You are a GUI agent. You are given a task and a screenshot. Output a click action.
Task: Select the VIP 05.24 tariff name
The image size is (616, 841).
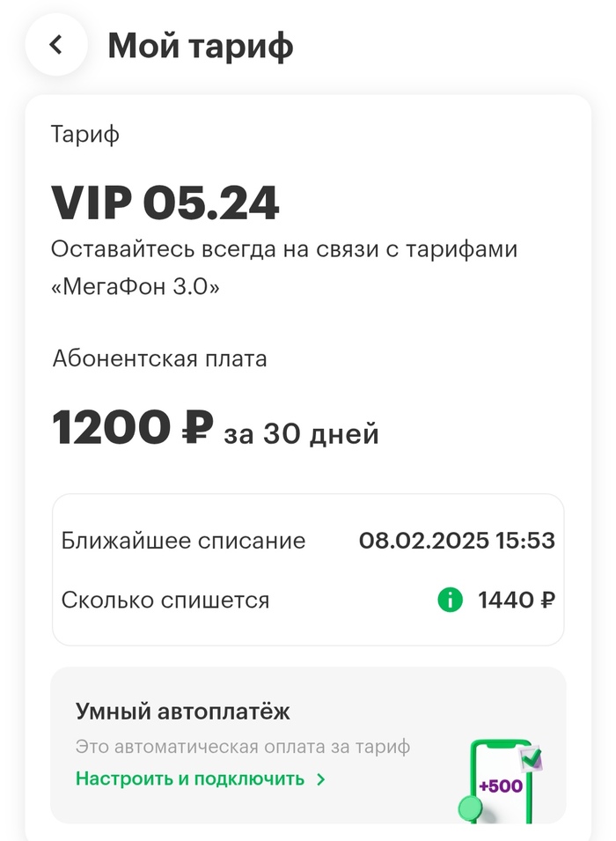click(x=165, y=203)
